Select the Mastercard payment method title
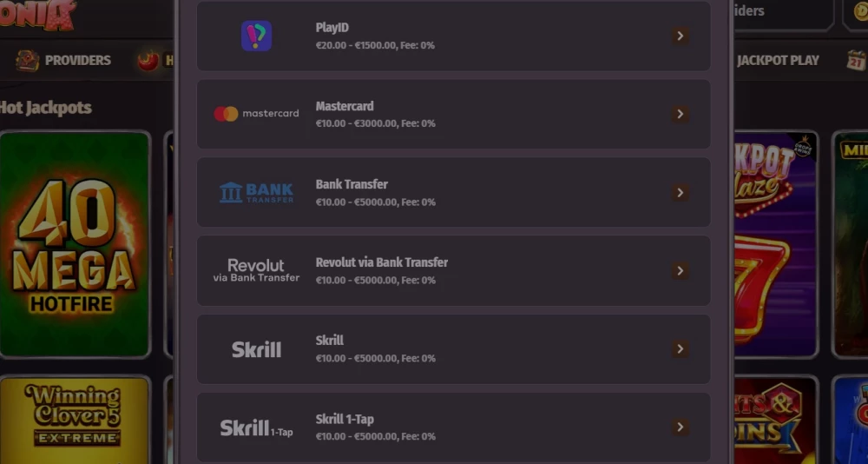 pos(345,106)
